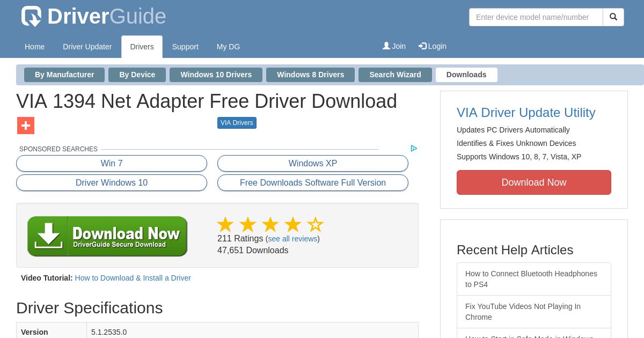The image size is (644, 338).
Task: Select the Win 7 sponsored search
Action: click(x=112, y=164)
